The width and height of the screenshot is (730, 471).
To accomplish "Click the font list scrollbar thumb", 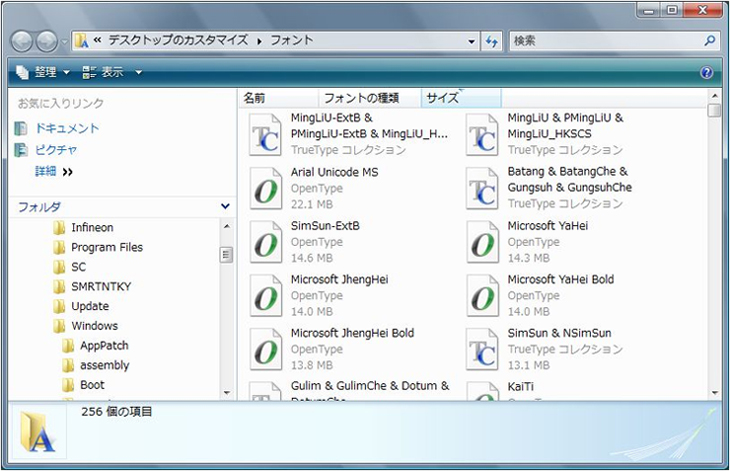I will [714, 110].
